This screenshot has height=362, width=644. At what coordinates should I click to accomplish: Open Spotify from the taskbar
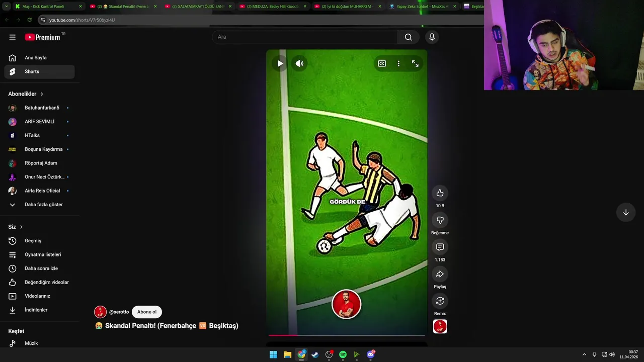tap(343, 354)
